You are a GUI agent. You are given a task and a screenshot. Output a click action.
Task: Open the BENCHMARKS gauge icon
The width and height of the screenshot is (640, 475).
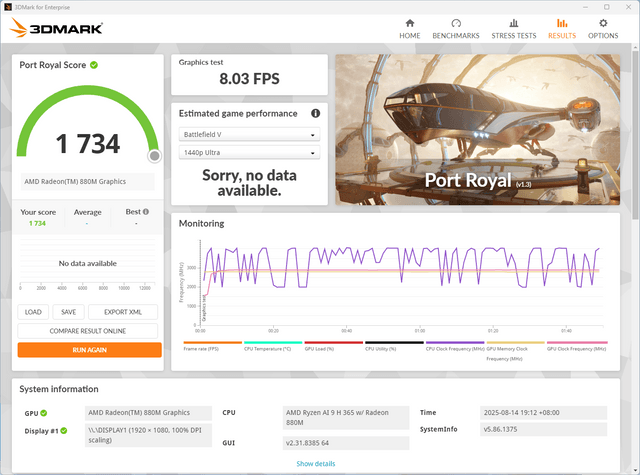[456, 23]
